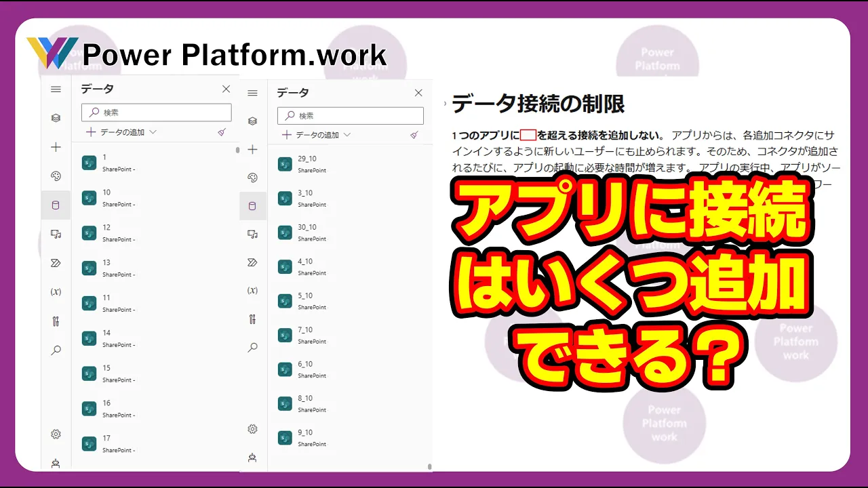Open the hamburger menu in left panel
868x488 pixels.
tap(56, 89)
